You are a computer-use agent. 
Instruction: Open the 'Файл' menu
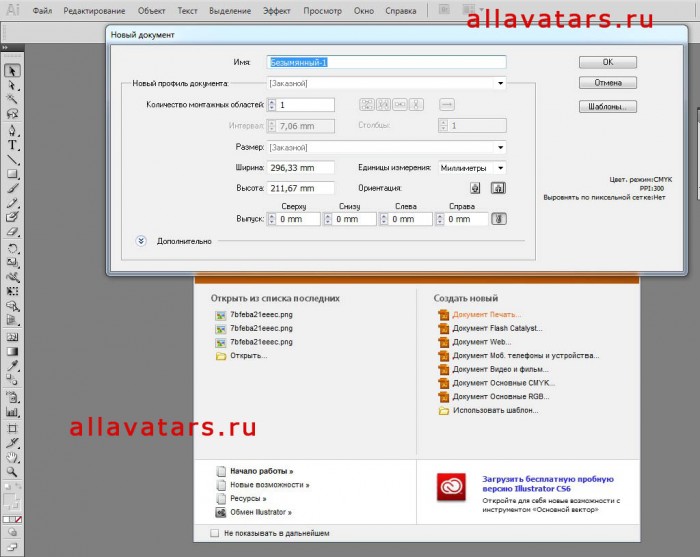[42, 11]
